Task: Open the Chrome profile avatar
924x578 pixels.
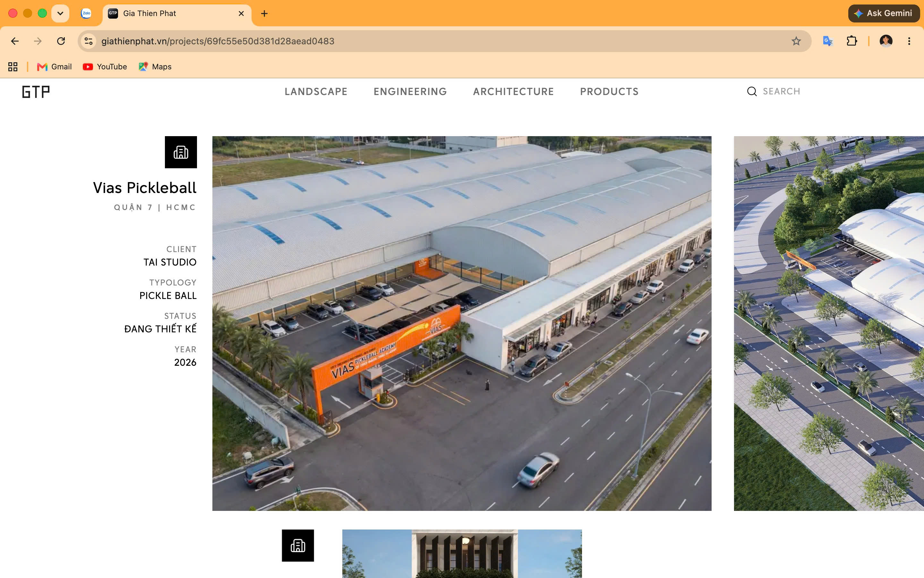Action: [x=886, y=41]
